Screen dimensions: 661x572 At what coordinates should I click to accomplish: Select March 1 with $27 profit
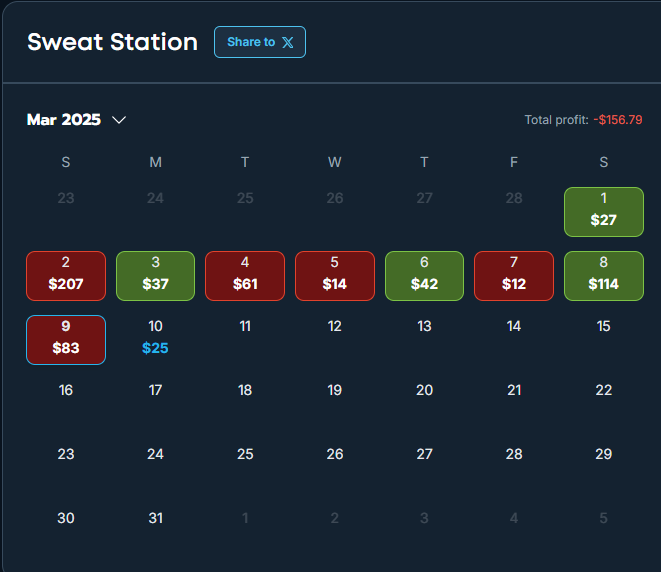tap(604, 212)
